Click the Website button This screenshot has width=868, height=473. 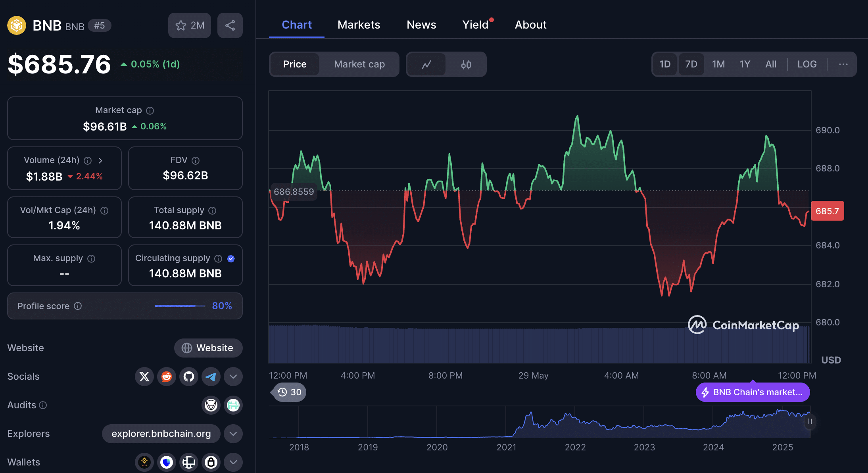click(x=208, y=348)
